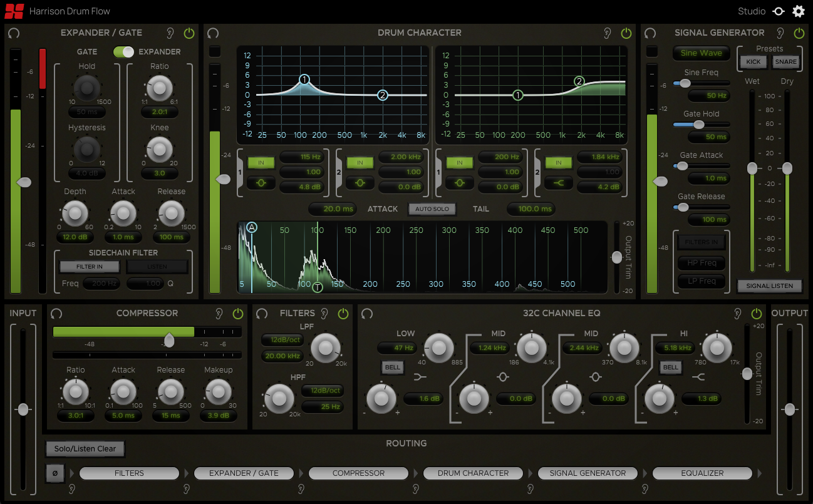Click the Harrison logo icon
This screenshot has height=504, width=813.
tap(14, 11)
